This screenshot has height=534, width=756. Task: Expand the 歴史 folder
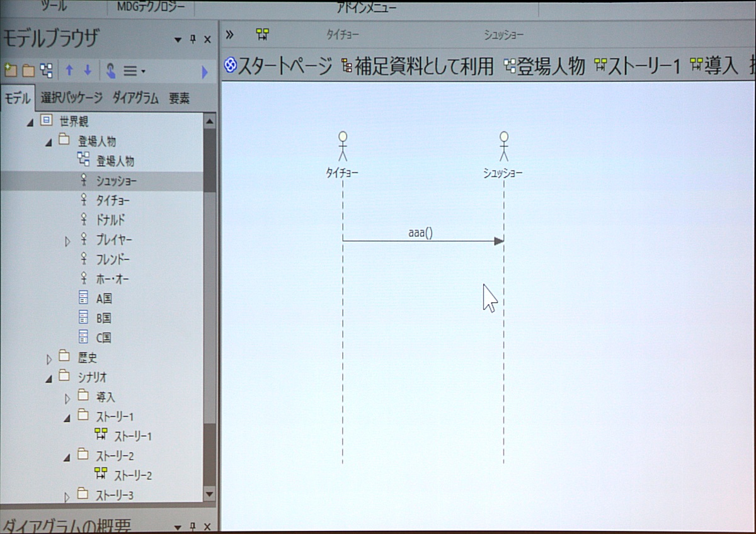(x=49, y=359)
